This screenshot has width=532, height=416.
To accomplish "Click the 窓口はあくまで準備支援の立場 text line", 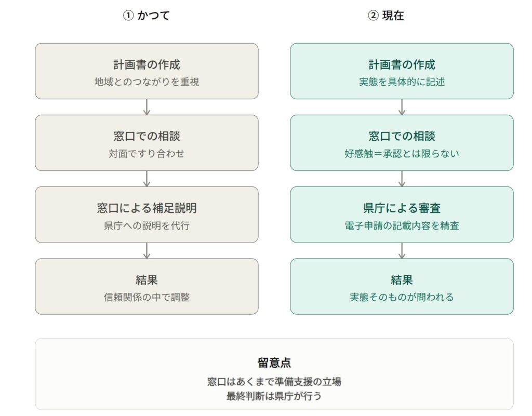I will [x=274, y=381].
